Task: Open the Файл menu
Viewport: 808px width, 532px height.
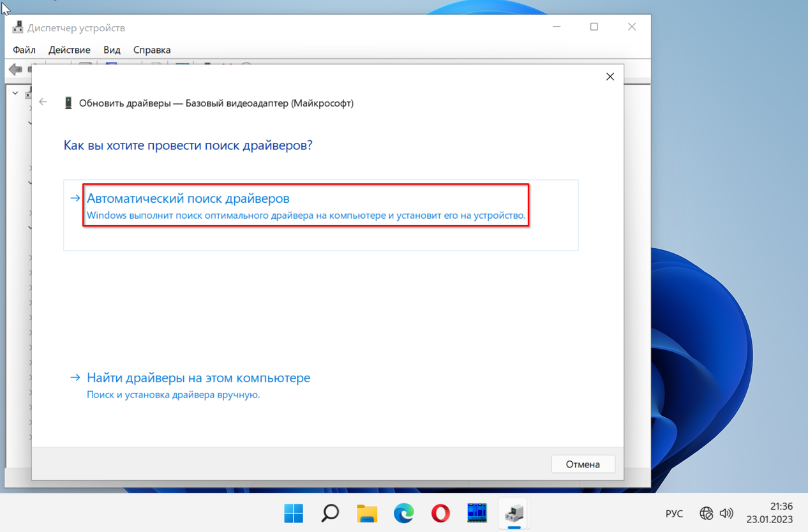Action: [24, 50]
